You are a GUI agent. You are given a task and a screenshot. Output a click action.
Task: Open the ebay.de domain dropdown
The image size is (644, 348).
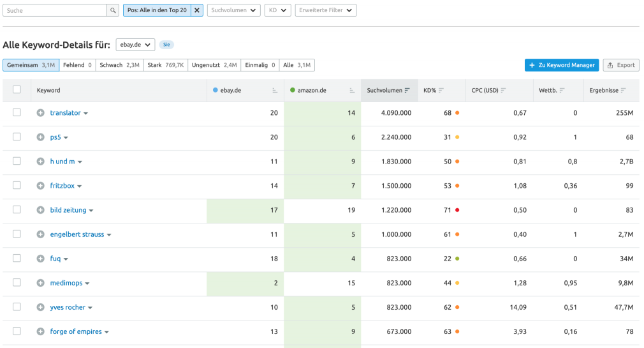[136, 45]
